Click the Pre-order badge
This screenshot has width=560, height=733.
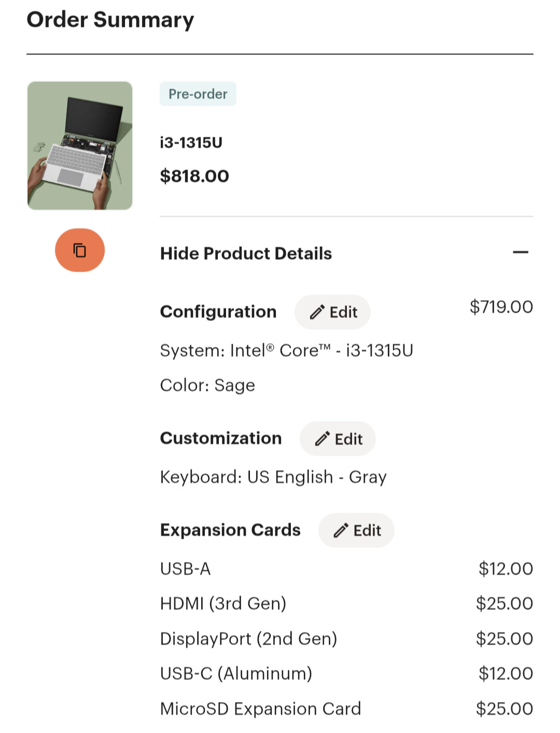point(198,94)
